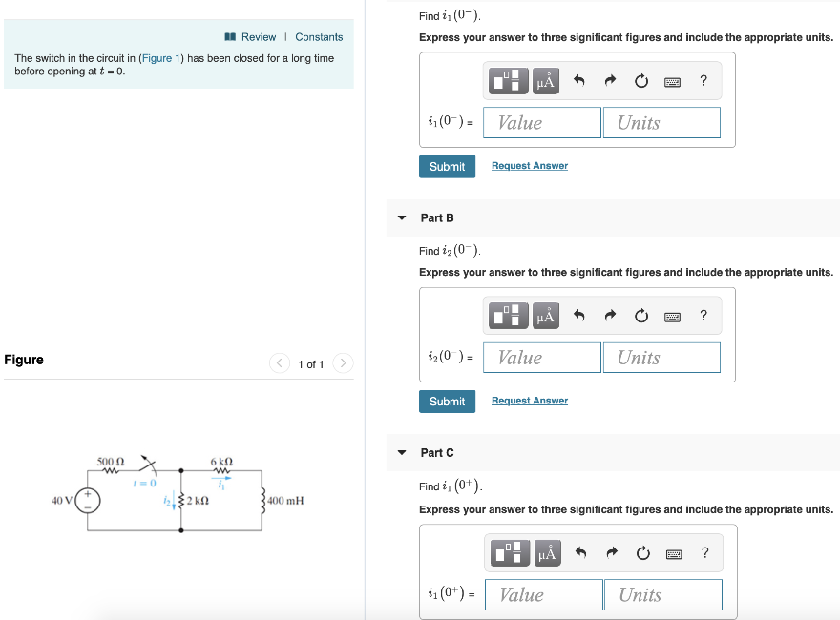Focus the Value field for i2(0−)
The height and width of the screenshot is (620, 840).
click(x=541, y=358)
